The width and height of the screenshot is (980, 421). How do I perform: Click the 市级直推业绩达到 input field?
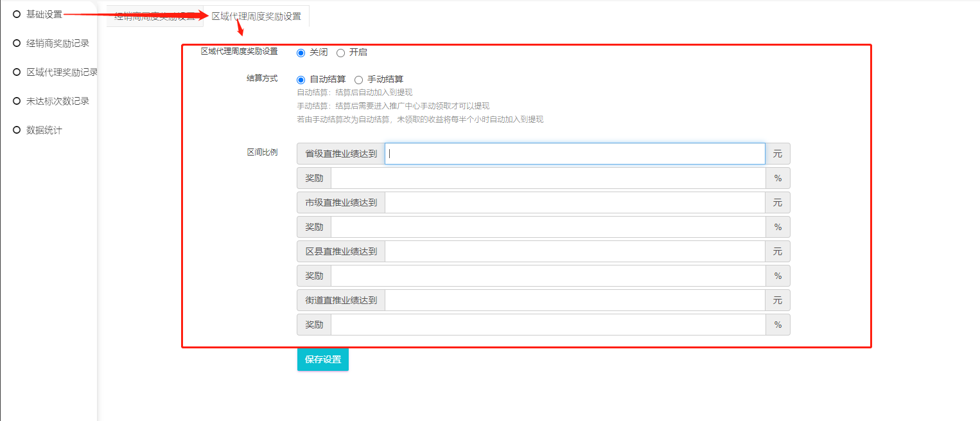[x=575, y=202]
